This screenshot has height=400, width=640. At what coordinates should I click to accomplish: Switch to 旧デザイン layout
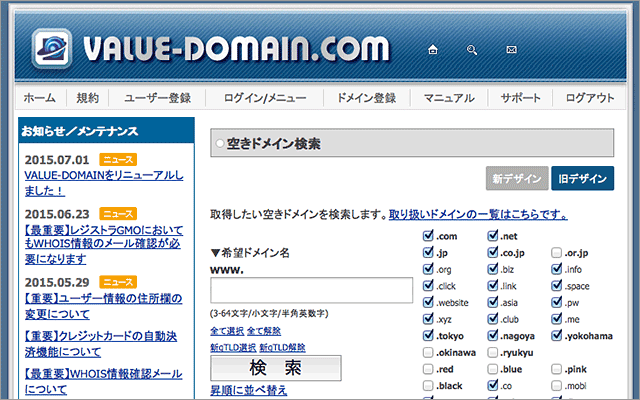582,179
